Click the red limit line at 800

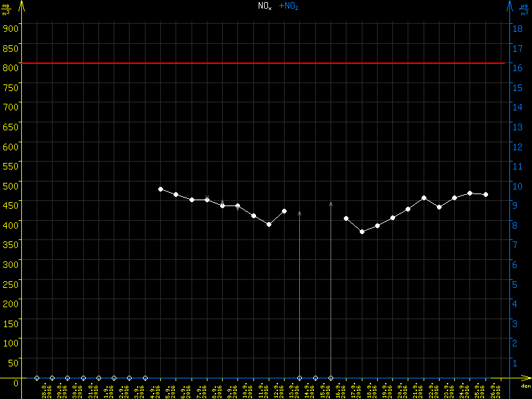266,63
